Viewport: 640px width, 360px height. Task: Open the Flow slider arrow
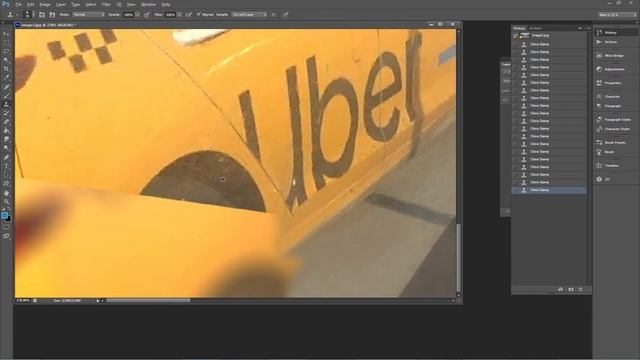point(179,15)
